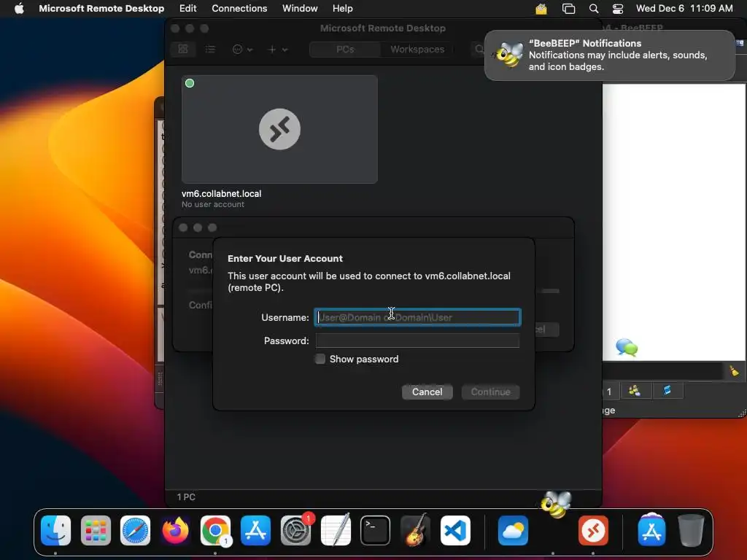This screenshot has height=560, width=747.
Task: Click the BeeBEEP icon in the menu bar
Action: [541, 9]
